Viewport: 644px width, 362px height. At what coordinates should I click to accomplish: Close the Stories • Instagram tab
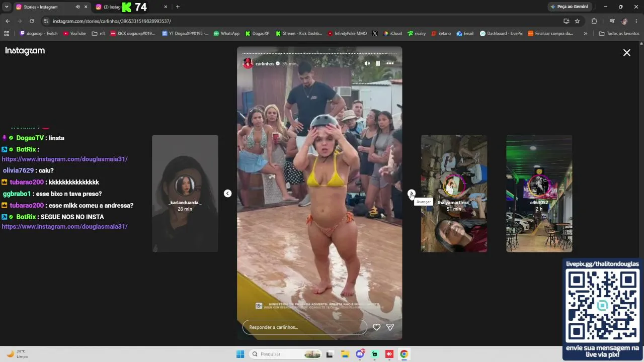(x=86, y=7)
